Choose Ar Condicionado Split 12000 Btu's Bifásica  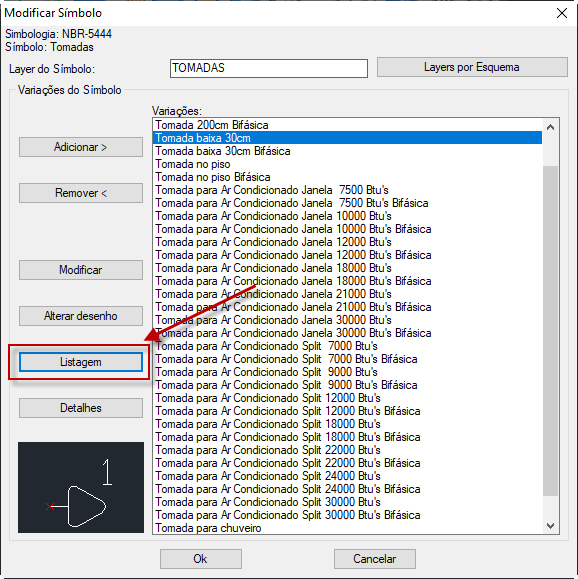347,411
